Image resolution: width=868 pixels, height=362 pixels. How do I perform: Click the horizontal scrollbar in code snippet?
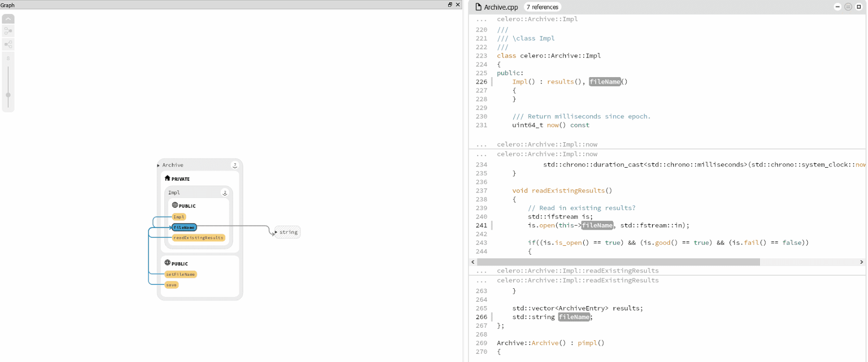(x=618, y=262)
